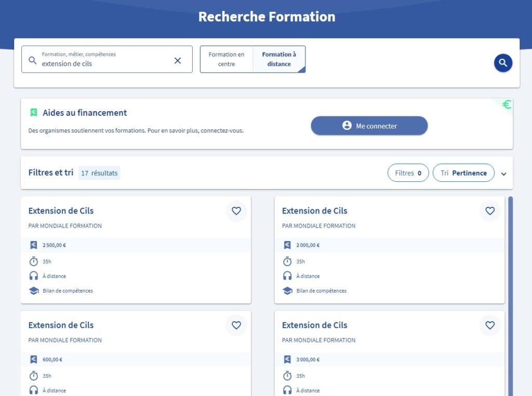Click the '35h' duration in the 2 500,00 € card

tap(47, 261)
